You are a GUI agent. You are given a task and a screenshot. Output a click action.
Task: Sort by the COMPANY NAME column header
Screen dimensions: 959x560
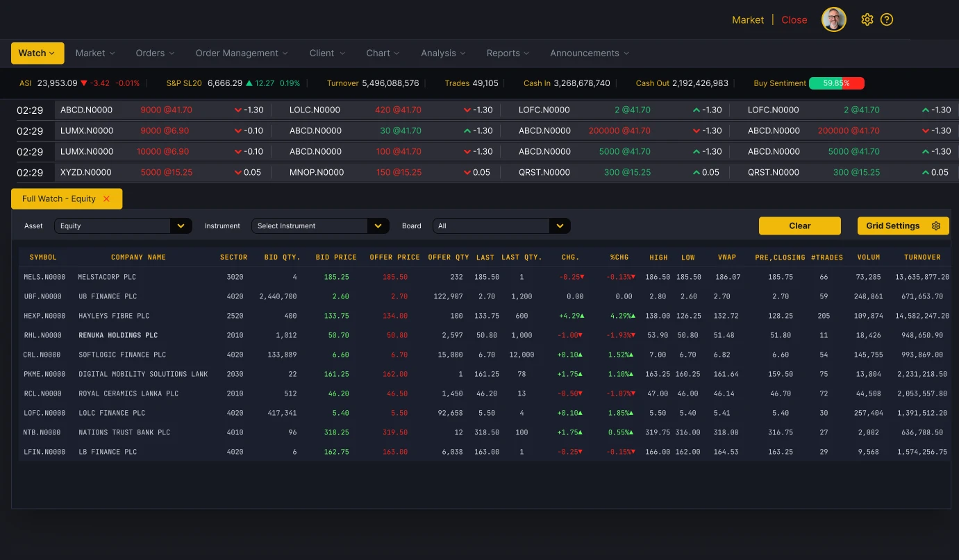pyautogui.click(x=138, y=257)
